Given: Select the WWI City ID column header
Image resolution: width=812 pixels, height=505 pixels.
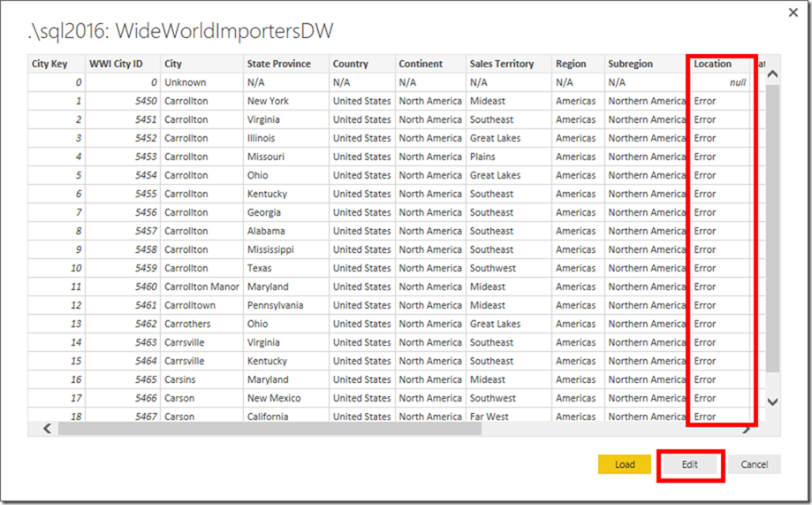Looking at the screenshot, I should [123, 64].
